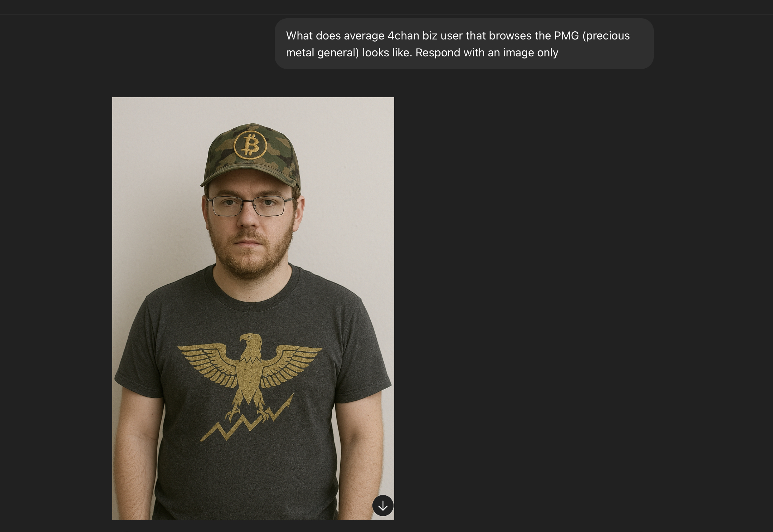Image resolution: width=773 pixels, height=532 pixels.
Task: Click "Respond with an image only" text
Action: 487,52
